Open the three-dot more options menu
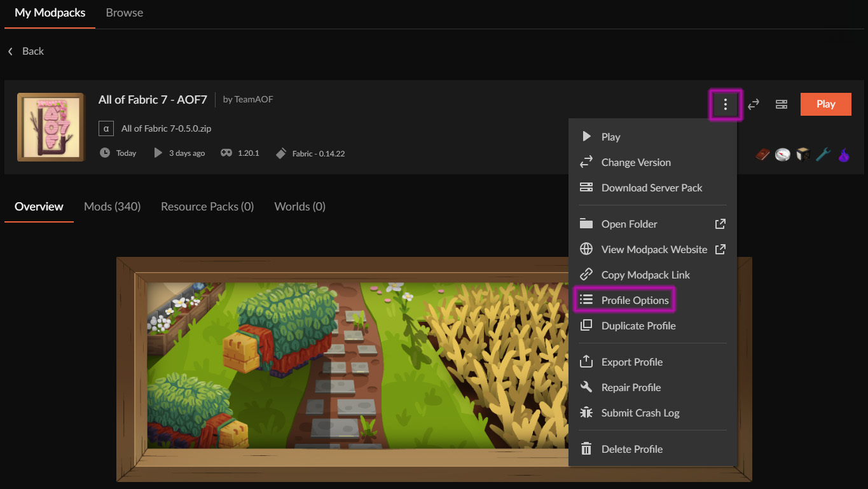Screen dimensions: 868x489 [x=726, y=104]
